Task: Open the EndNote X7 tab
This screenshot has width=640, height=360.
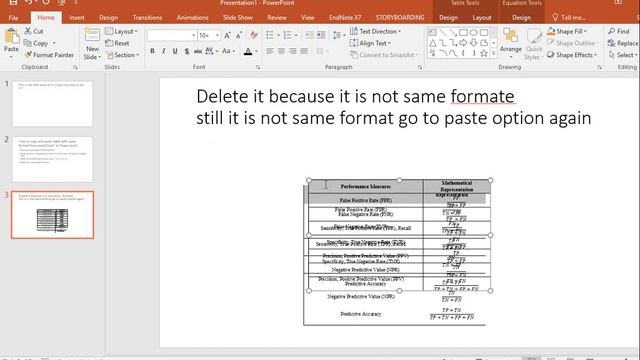Action: (x=345, y=18)
